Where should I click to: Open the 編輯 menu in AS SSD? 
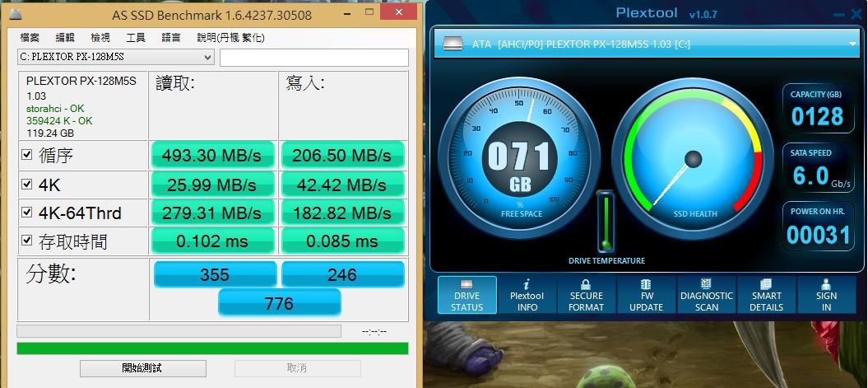65,38
